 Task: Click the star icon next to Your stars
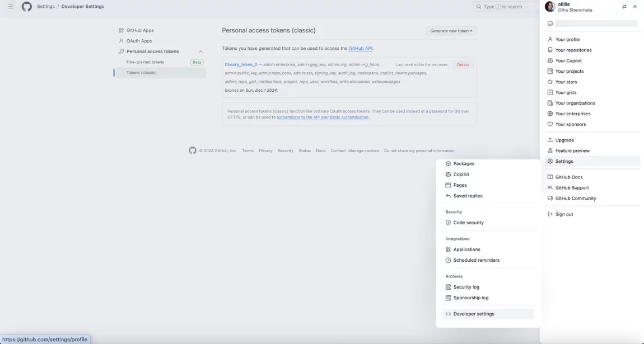(549, 81)
